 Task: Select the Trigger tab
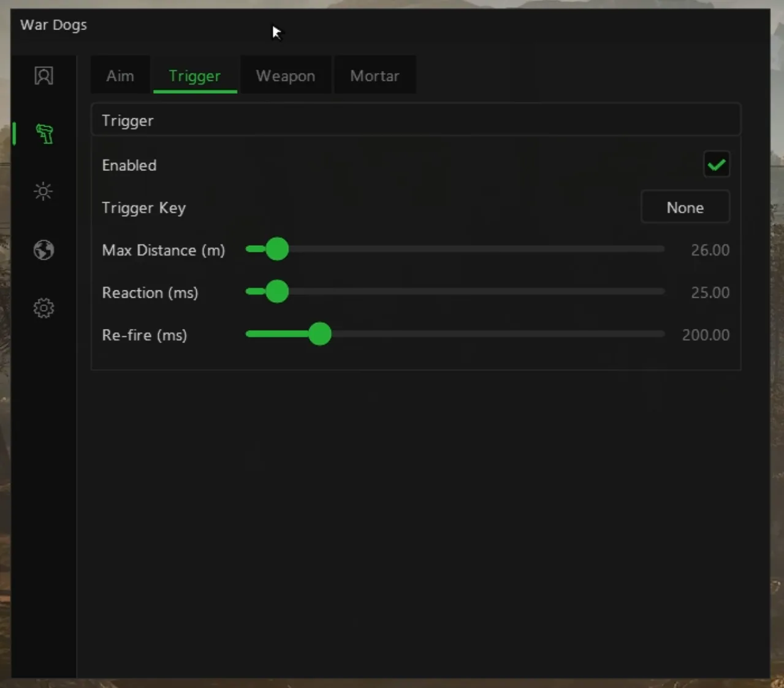(x=195, y=75)
